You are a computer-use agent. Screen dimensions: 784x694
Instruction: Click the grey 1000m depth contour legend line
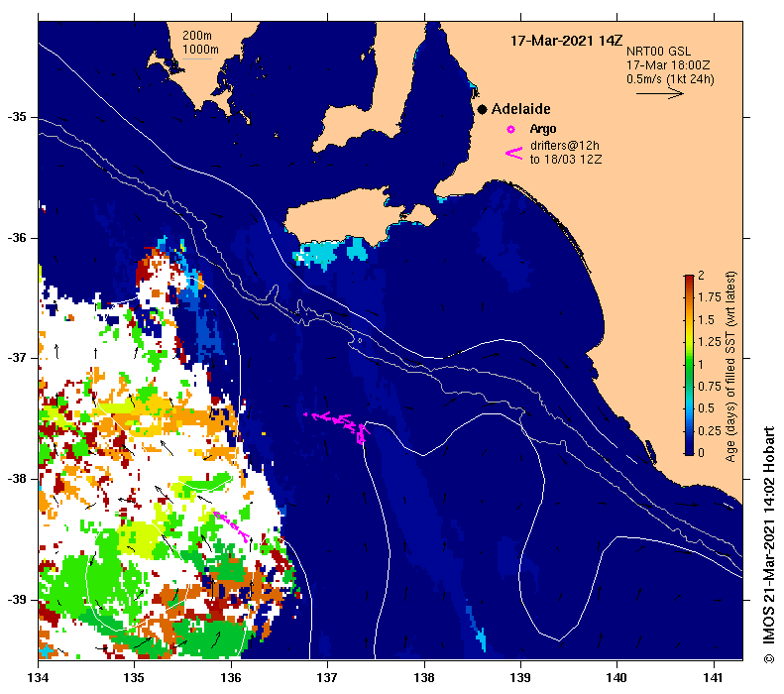point(197,59)
